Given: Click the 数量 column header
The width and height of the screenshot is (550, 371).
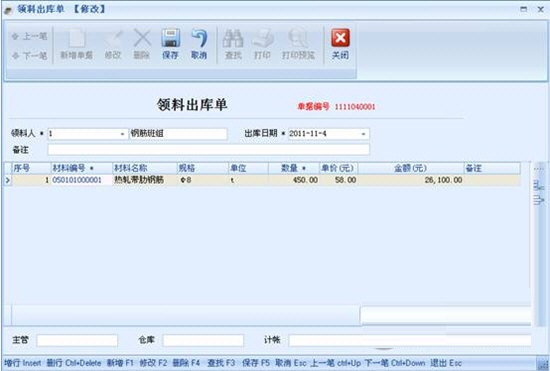Looking at the screenshot, I should (294, 168).
